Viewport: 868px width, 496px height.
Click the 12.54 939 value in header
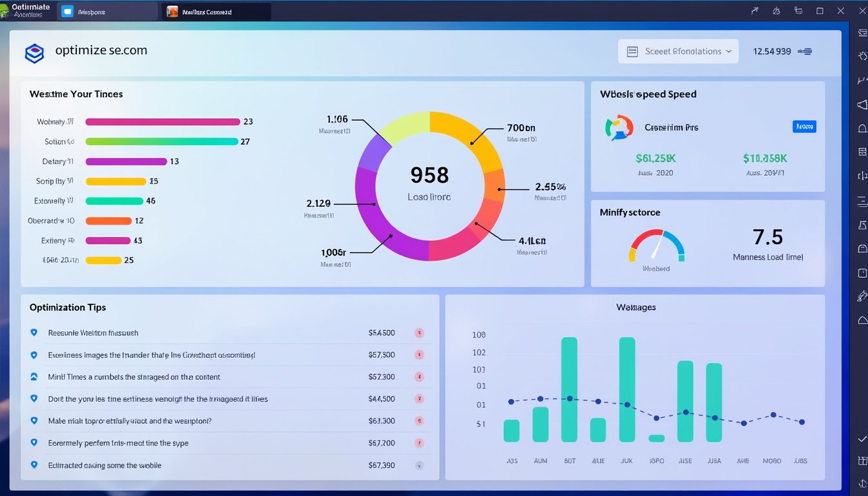pos(772,51)
